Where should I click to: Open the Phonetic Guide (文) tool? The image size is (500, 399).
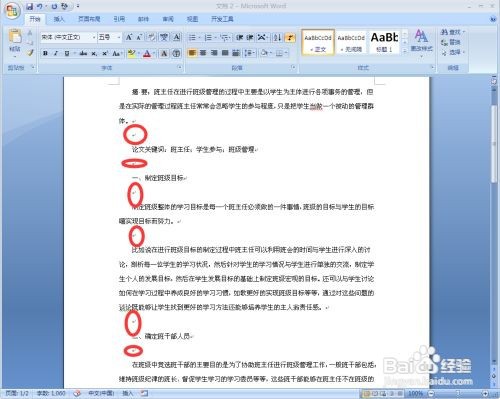164,37
